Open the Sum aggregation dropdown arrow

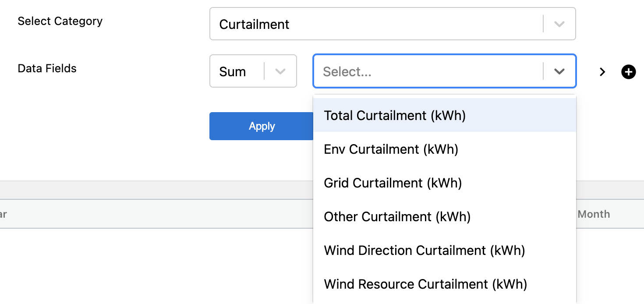tap(280, 71)
